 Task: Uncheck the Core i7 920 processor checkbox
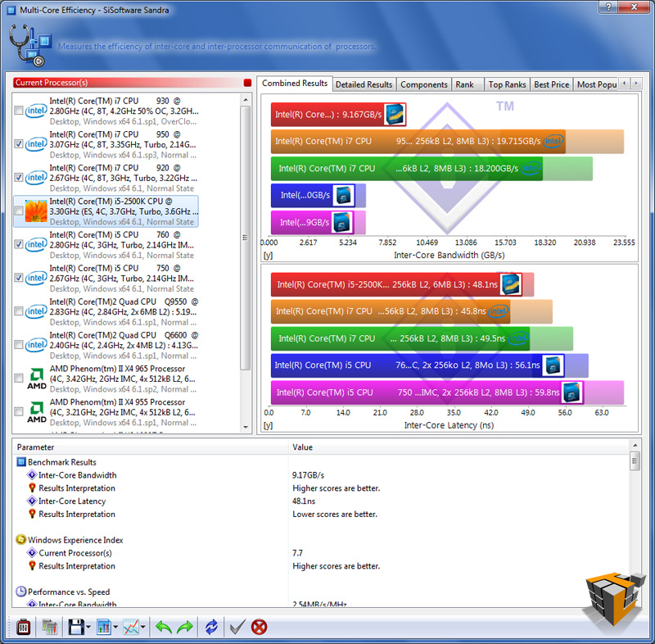(x=18, y=177)
